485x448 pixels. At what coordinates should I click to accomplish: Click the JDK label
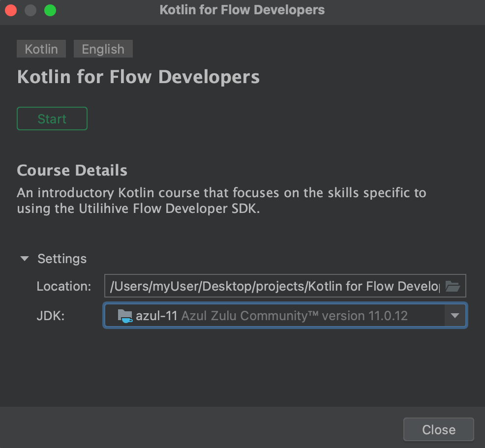51,315
